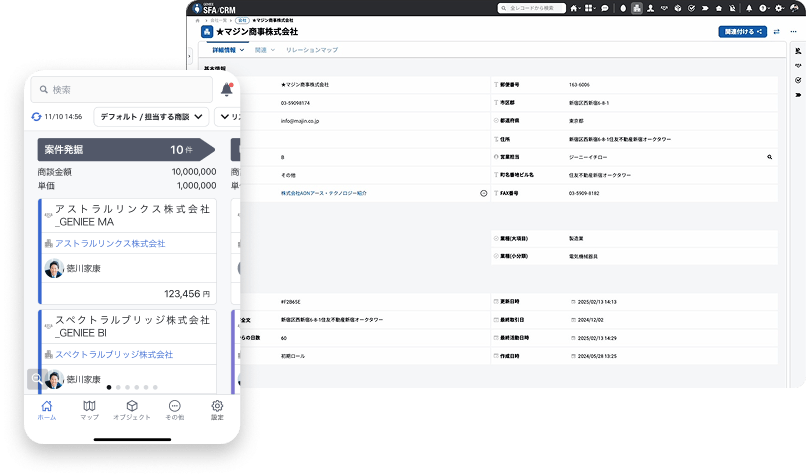Screen dimensions: 806x476
Task: Tap the 123,456 円 amount on first card
Action: click(x=187, y=294)
